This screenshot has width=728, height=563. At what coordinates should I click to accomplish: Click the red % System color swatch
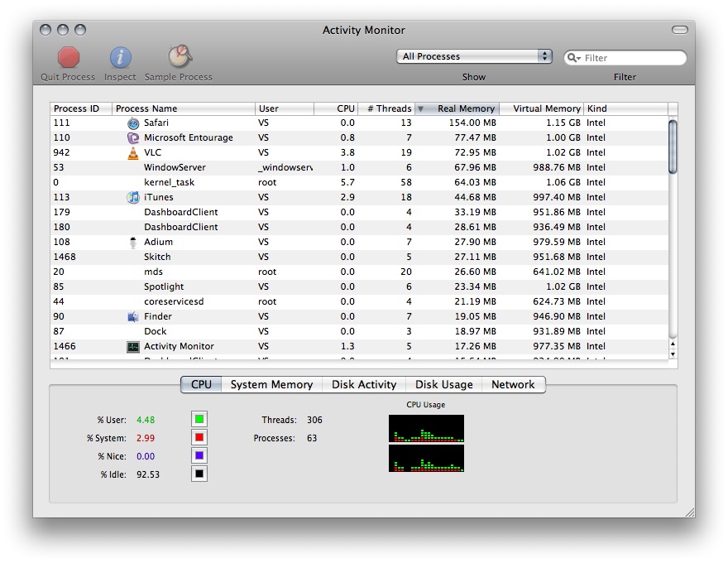199,438
